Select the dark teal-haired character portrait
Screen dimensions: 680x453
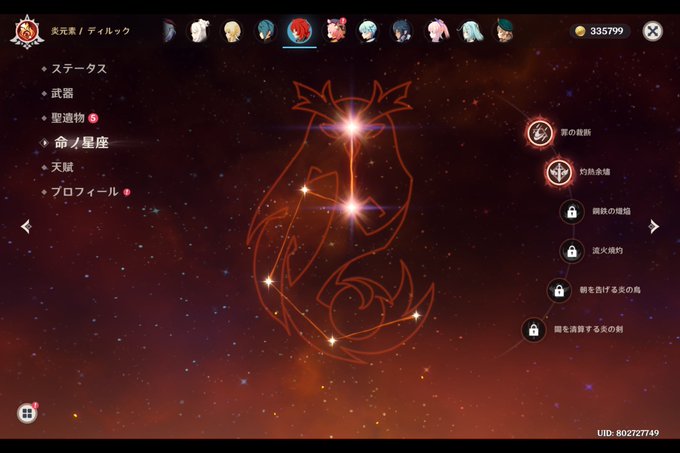(265, 31)
